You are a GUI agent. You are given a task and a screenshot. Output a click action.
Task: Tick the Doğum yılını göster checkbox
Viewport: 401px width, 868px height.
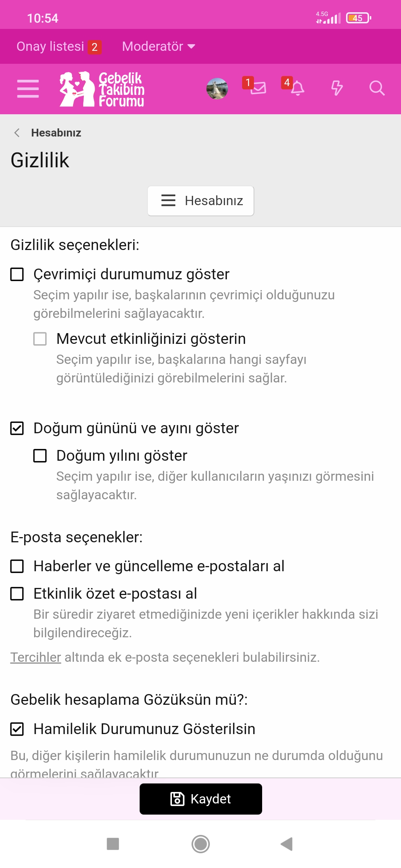point(40,456)
